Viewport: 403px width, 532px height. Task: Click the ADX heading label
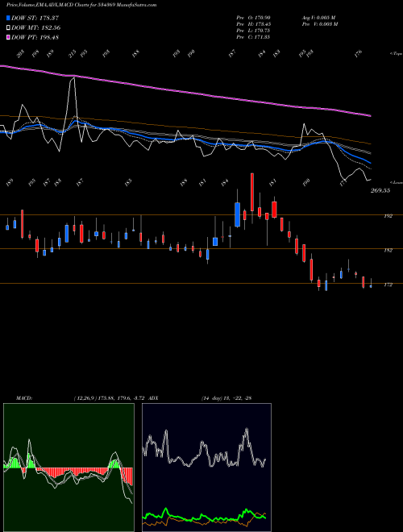click(153, 397)
